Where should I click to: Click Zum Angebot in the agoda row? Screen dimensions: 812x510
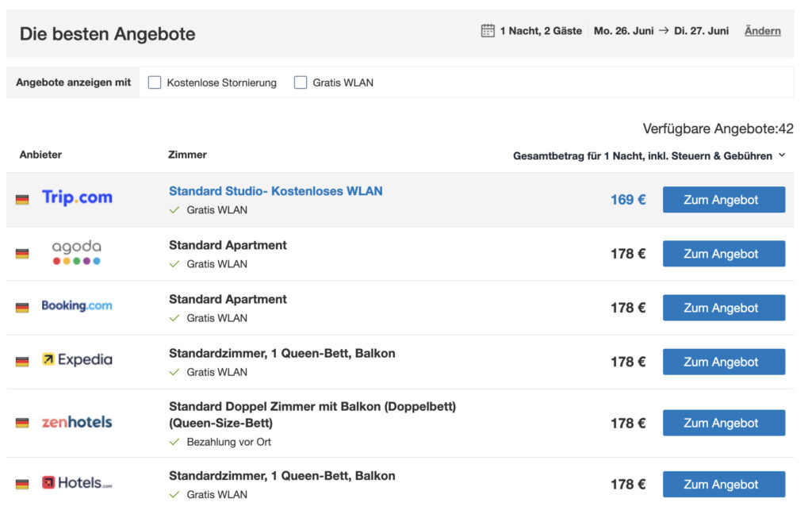pyautogui.click(x=724, y=254)
